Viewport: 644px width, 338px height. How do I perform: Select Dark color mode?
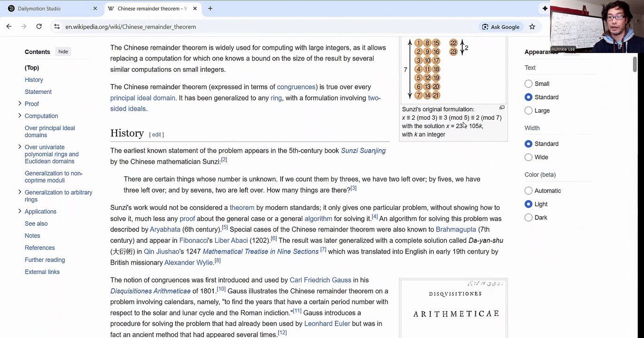pos(528,217)
